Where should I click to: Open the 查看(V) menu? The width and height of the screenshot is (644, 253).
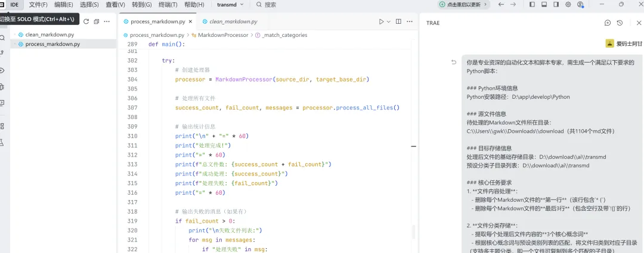pyautogui.click(x=115, y=5)
